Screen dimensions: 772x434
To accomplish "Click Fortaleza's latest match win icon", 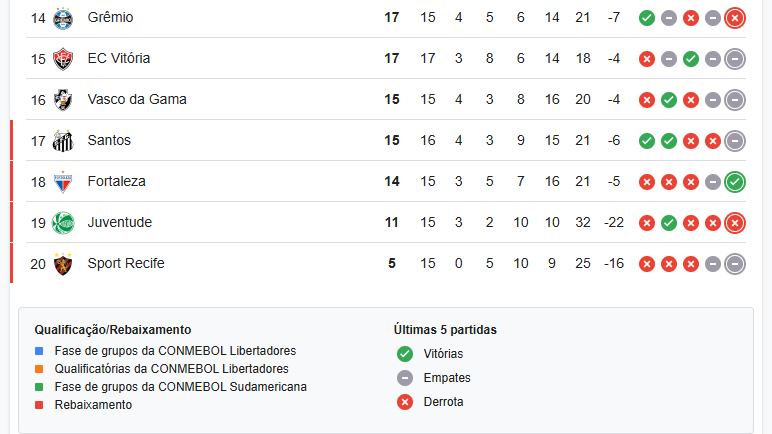I will pyautogui.click(x=735, y=182).
